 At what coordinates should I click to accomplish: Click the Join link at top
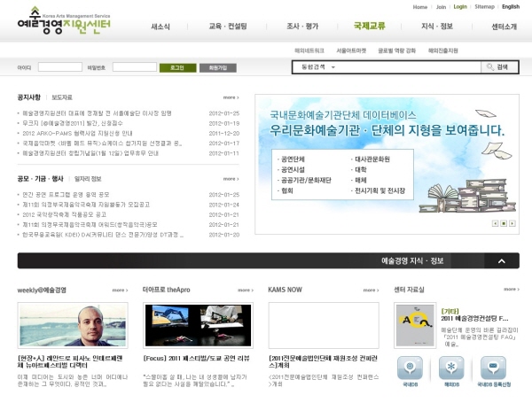(x=441, y=7)
